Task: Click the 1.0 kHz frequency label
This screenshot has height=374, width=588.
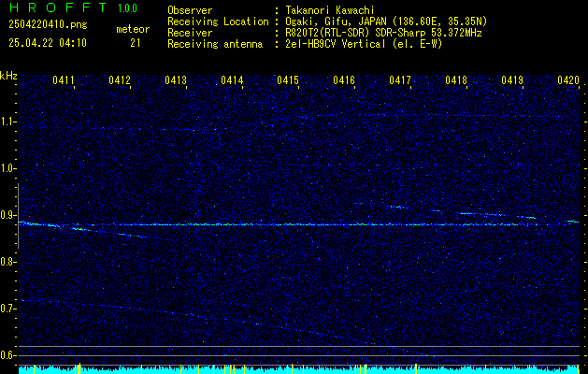Action: click(7, 168)
